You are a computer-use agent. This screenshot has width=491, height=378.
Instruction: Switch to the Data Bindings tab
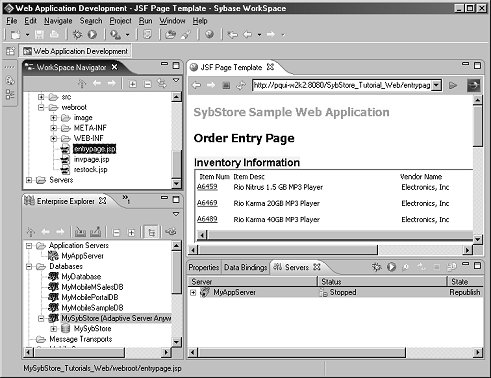click(x=246, y=267)
